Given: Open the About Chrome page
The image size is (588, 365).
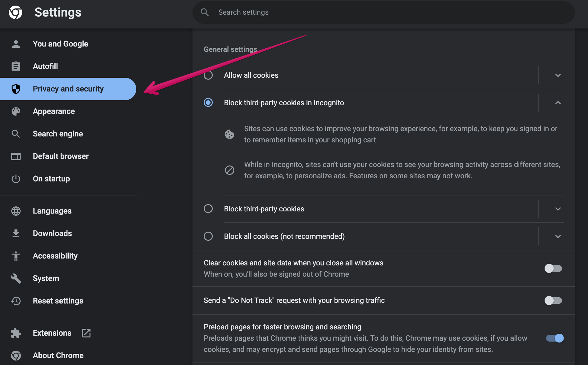Looking at the screenshot, I should click(68, 356).
